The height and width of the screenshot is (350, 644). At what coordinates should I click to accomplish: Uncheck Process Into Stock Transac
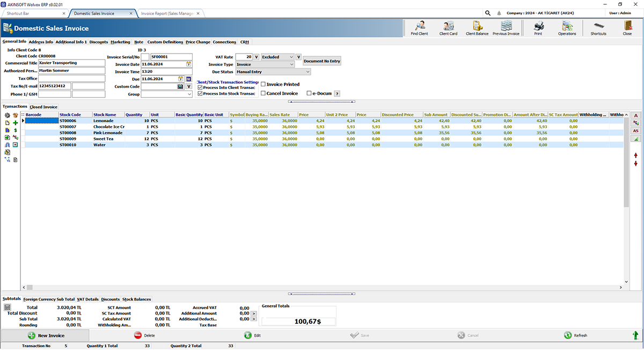tap(200, 93)
